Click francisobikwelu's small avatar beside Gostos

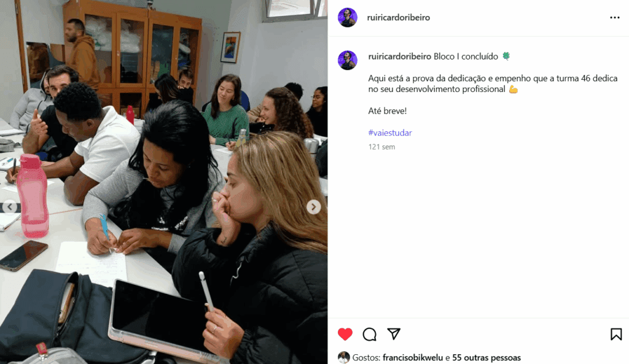[344, 357]
